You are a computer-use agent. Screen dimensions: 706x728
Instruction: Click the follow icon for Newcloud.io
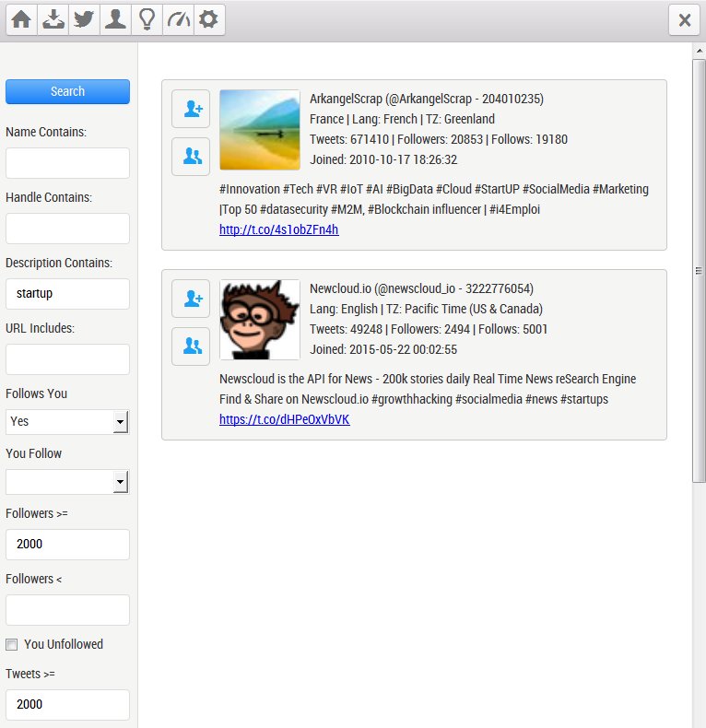(191, 299)
